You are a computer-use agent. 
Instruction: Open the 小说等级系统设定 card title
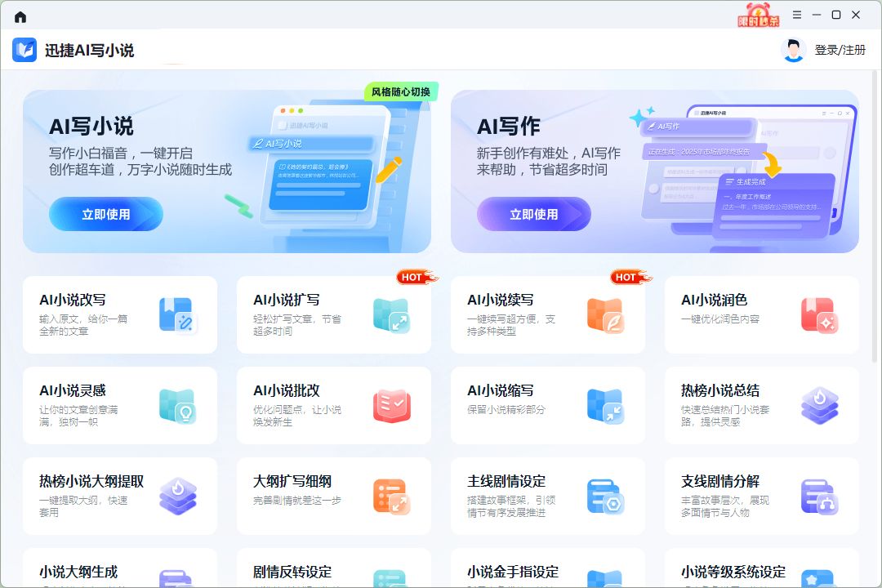[x=733, y=572]
